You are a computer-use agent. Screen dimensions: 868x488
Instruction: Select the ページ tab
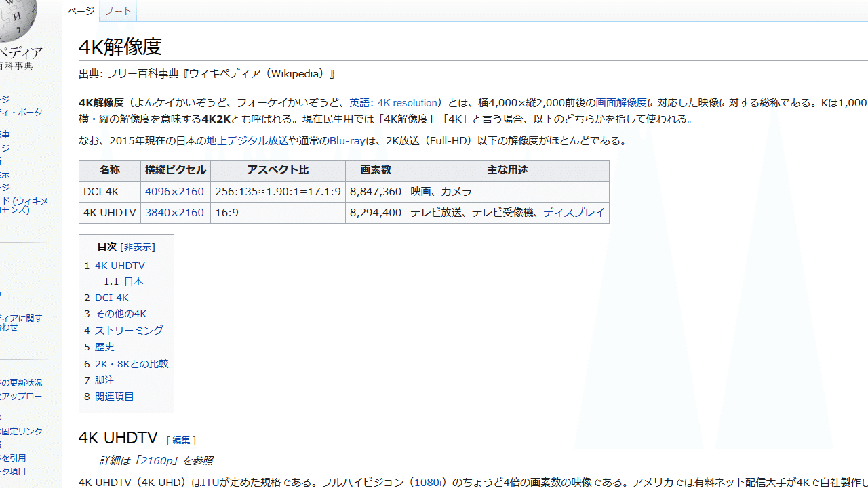point(80,11)
